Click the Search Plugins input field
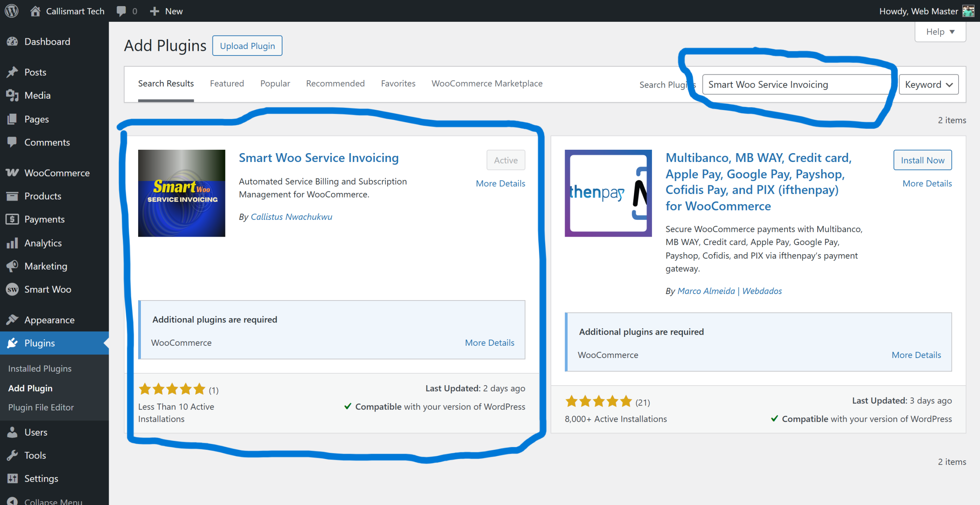Image resolution: width=980 pixels, height=505 pixels. [x=798, y=84]
